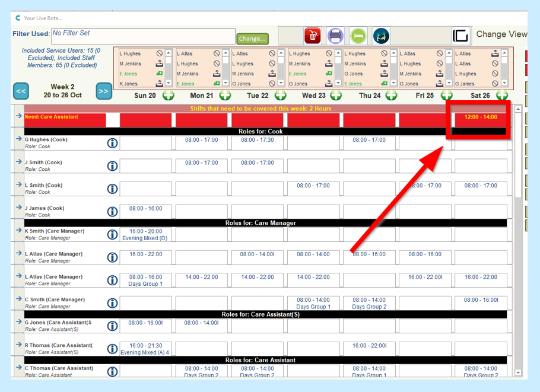Click the green plus next to Wed 23

(336, 95)
